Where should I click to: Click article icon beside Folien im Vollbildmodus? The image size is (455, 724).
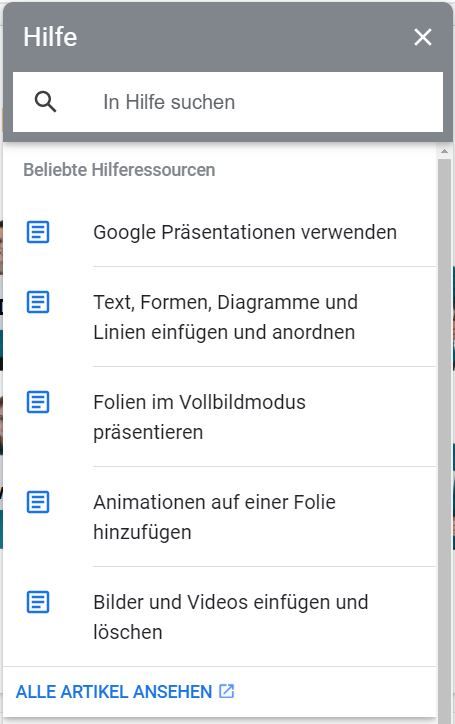coord(38,402)
